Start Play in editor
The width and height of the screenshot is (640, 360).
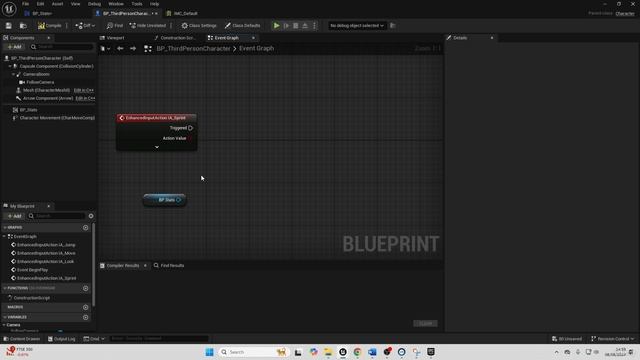click(x=276, y=25)
